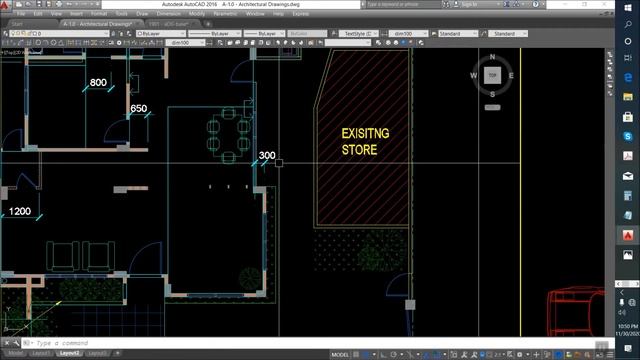Click the dimension style icon beside dim300

point(384,33)
